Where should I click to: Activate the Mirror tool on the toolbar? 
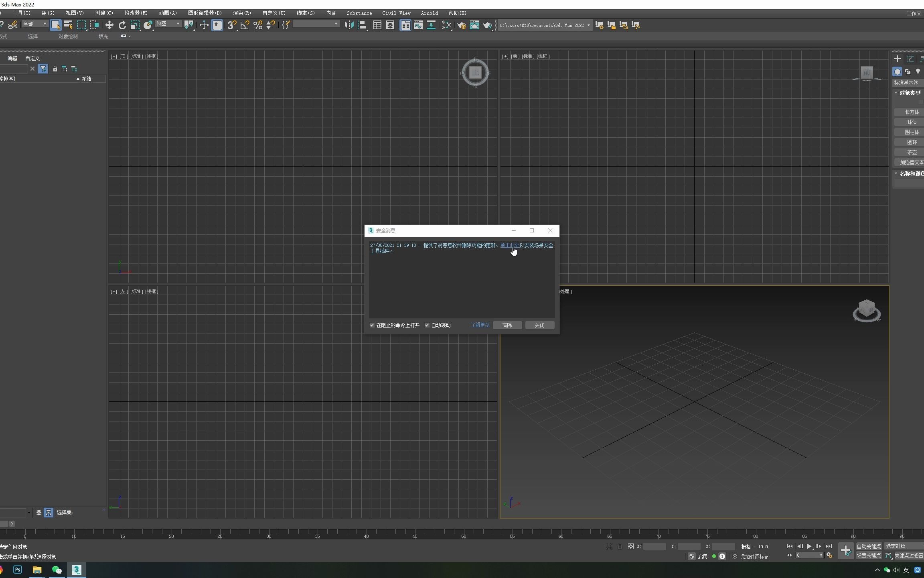coord(349,25)
